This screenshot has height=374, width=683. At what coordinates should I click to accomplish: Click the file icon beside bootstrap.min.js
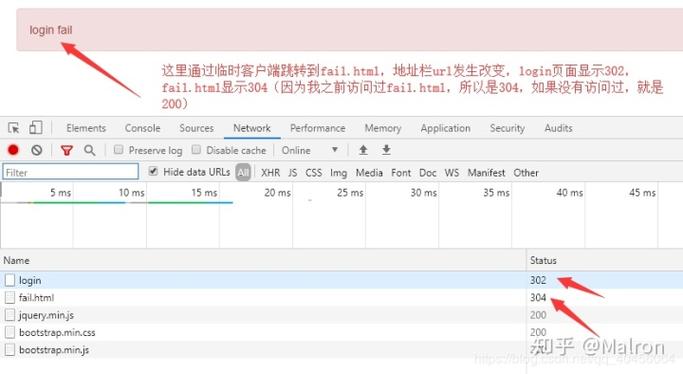tap(10, 350)
